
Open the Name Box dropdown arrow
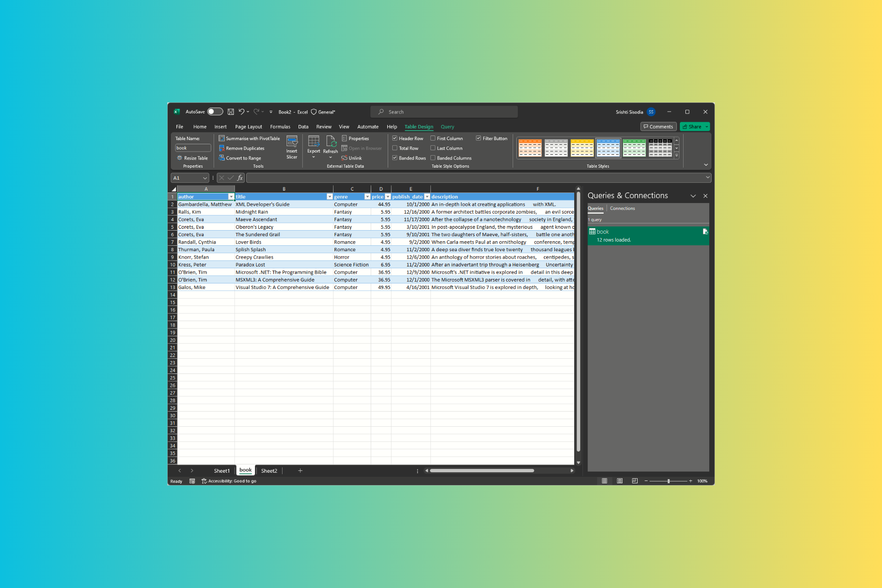[205, 178]
